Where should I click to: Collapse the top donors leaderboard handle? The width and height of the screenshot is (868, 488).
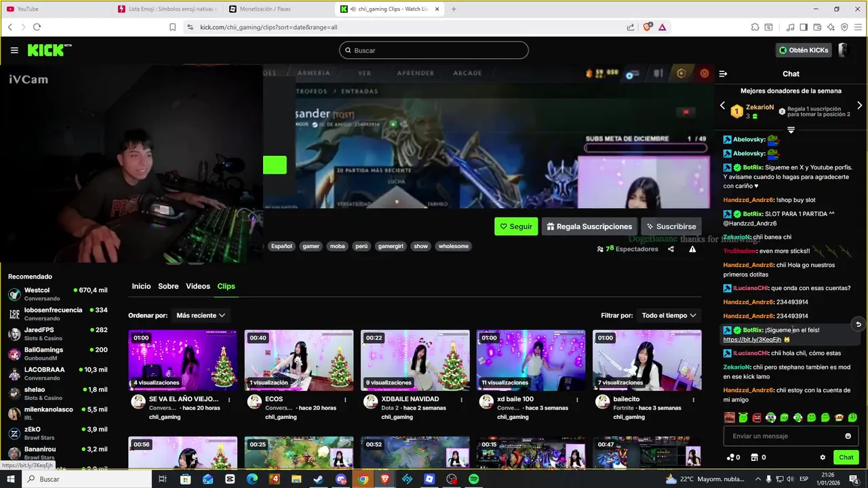pos(791,129)
